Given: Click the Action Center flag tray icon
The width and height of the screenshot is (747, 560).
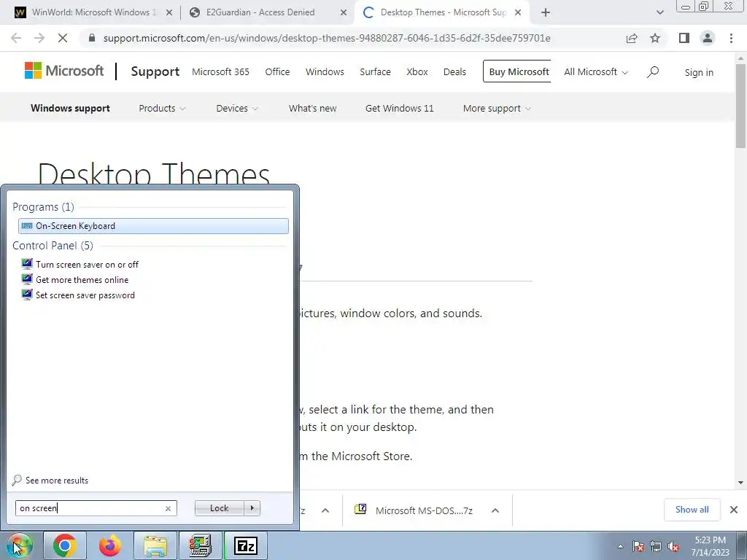Looking at the screenshot, I should [638, 546].
